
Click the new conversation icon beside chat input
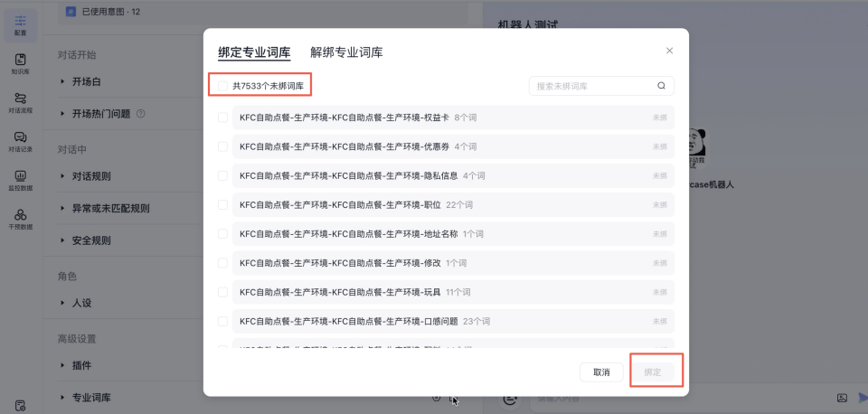point(510,399)
